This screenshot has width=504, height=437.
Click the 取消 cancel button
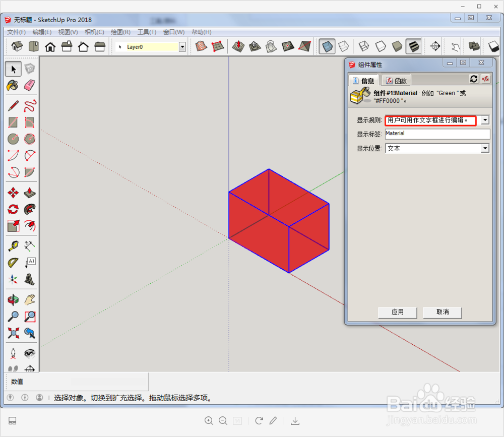(x=443, y=312)
